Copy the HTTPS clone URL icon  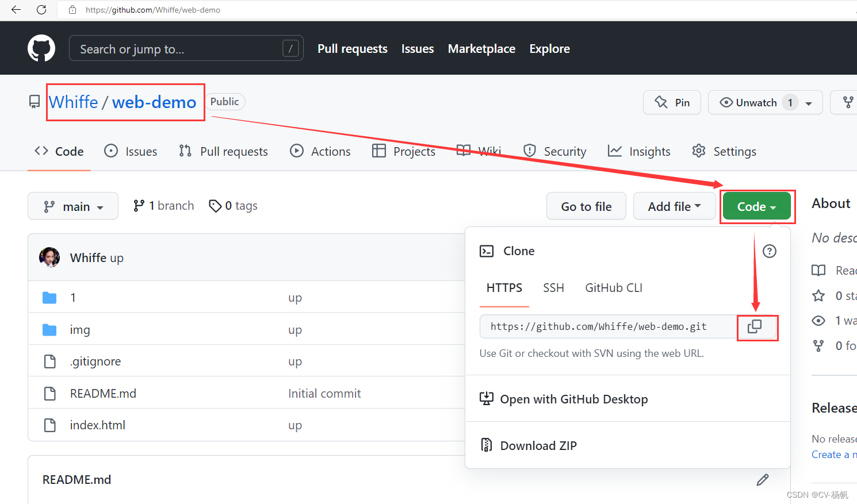(x=754, y=326)
